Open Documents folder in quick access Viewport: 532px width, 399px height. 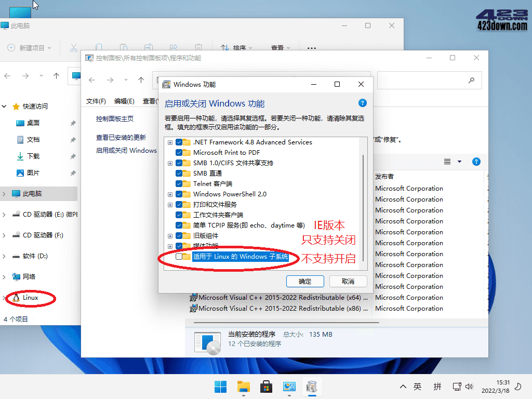pos(28,139)
